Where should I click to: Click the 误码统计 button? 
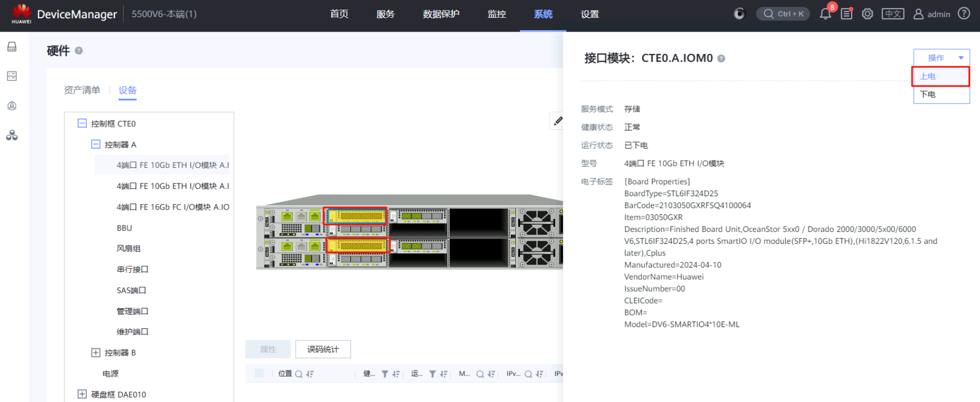pos(323,349)
